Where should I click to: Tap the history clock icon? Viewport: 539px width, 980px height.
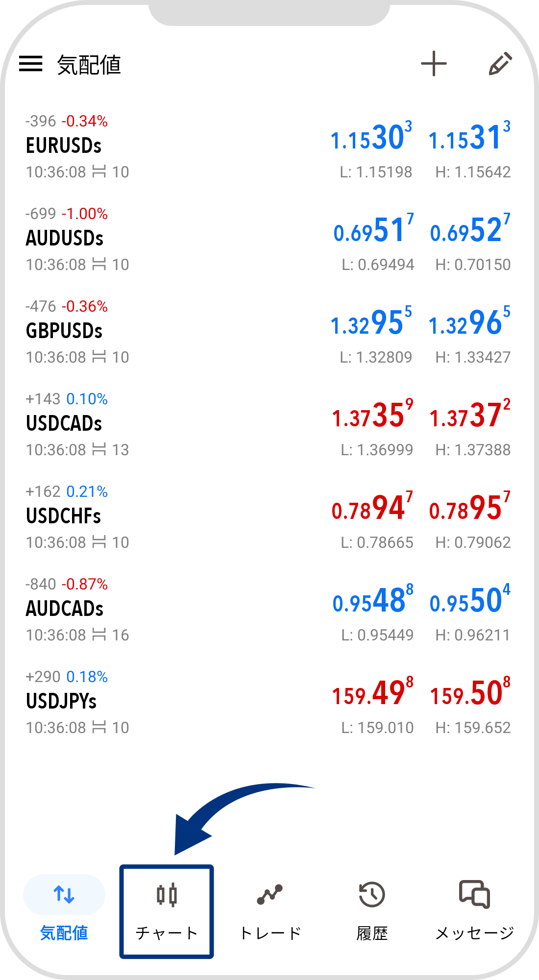[372, 895]
